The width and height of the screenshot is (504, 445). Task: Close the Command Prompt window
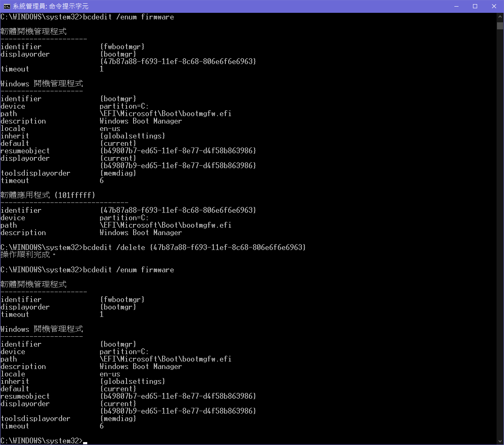pos(494,6)
